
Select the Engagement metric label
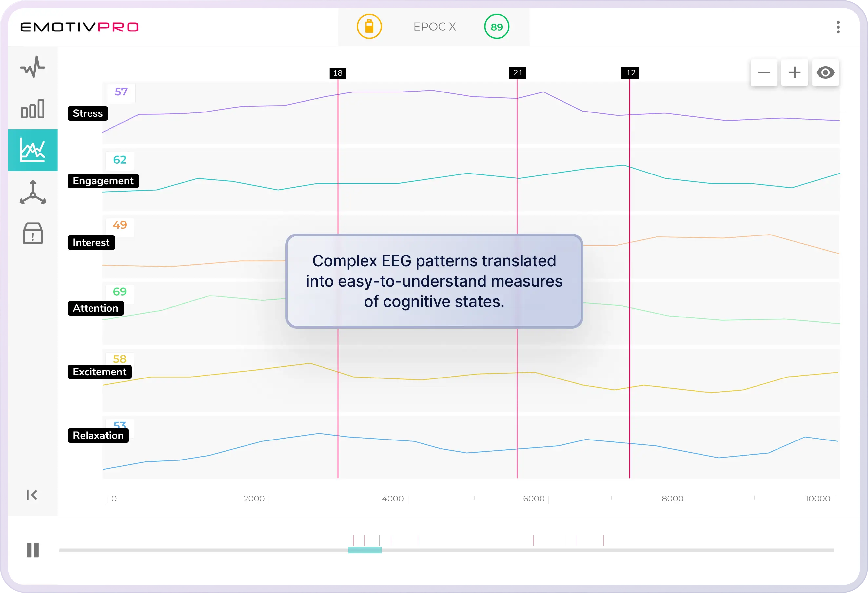(103, 181)
